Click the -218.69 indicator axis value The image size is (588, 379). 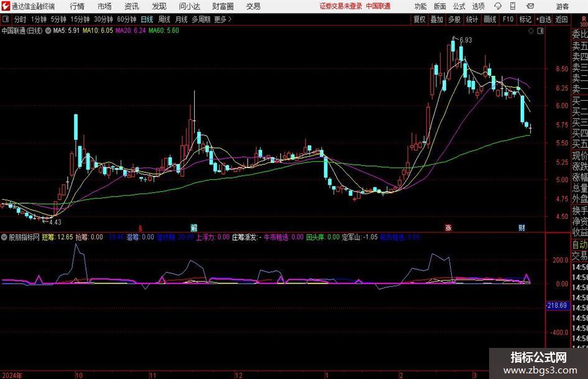pos(556,306)
